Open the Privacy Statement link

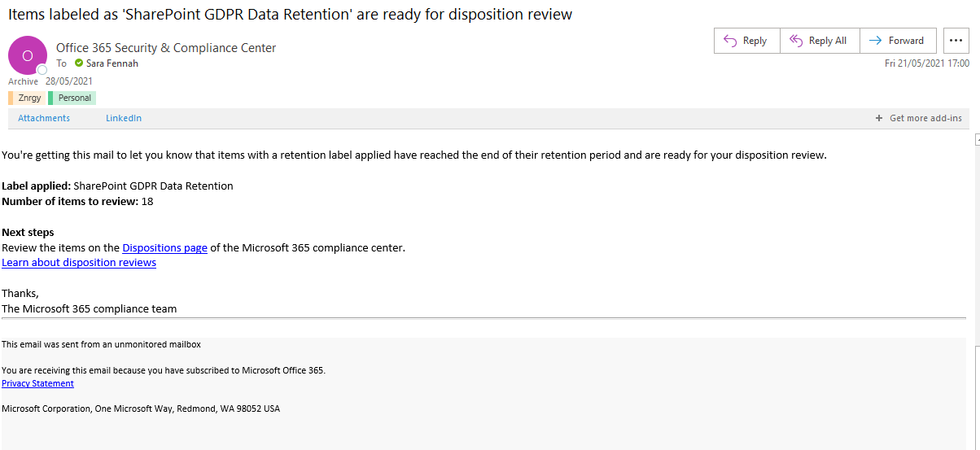37,384
